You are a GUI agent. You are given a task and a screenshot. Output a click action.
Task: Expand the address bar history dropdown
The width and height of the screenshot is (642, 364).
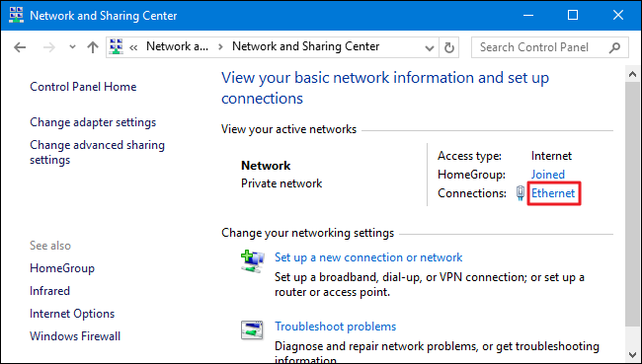[429, 48]
